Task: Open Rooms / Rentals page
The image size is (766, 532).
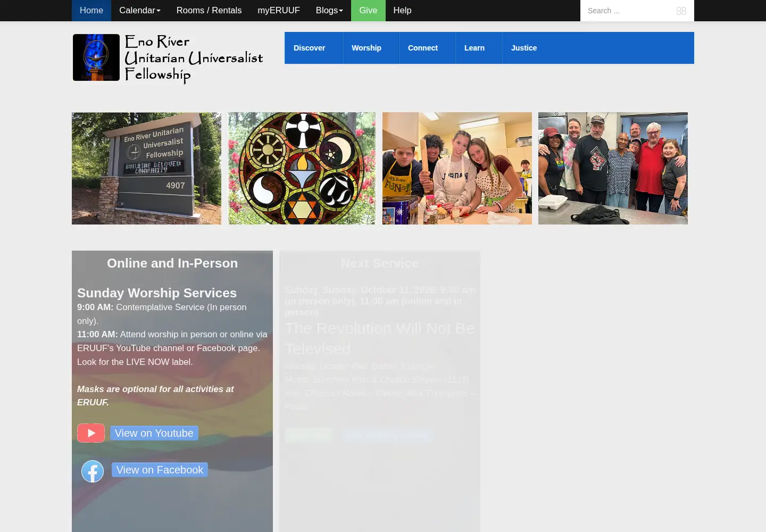Action: click(x=209, y=11)
